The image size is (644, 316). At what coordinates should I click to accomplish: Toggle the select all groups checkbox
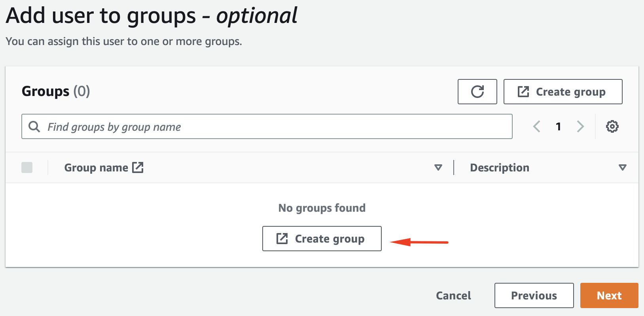(27, 167)
